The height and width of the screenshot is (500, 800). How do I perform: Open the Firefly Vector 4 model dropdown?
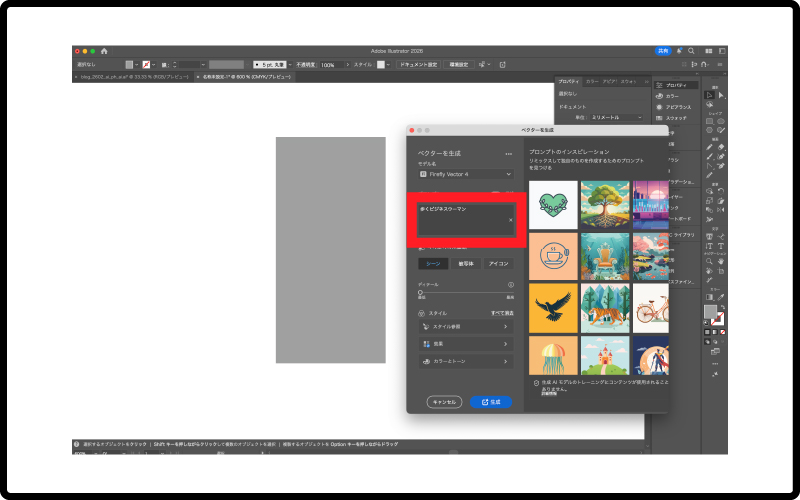[465, 174]
